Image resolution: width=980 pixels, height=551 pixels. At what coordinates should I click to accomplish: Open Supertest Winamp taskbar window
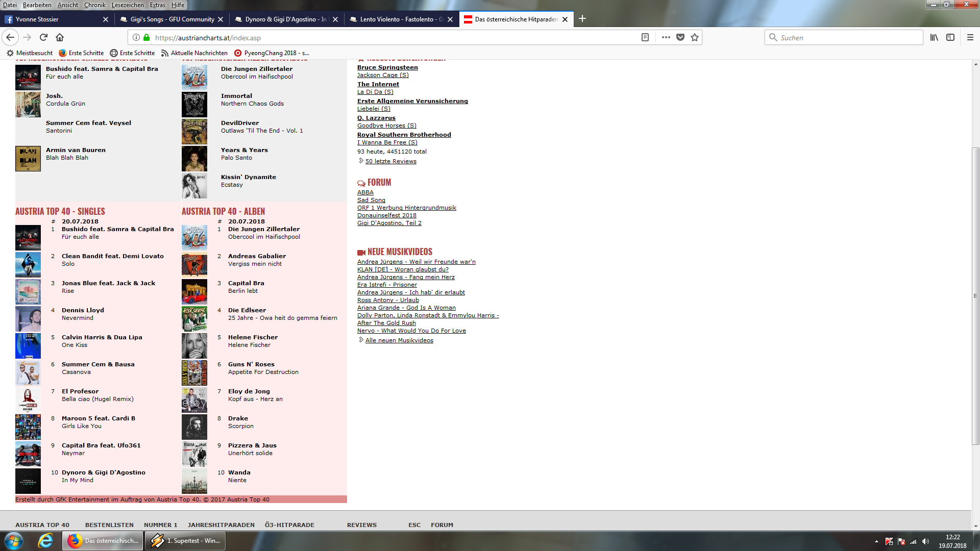click(185, 540)
